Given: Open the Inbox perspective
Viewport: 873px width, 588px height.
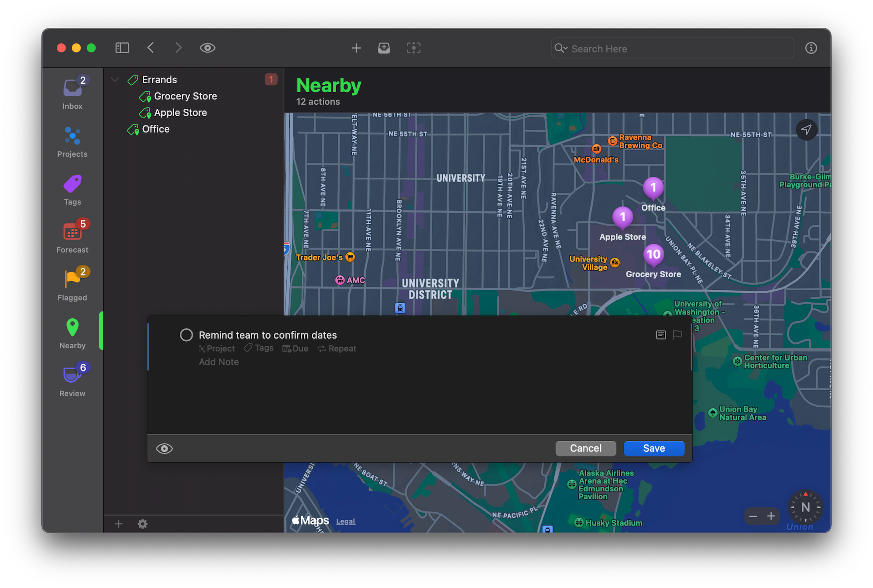Looking at the screenshot, I should pos(72,93).
